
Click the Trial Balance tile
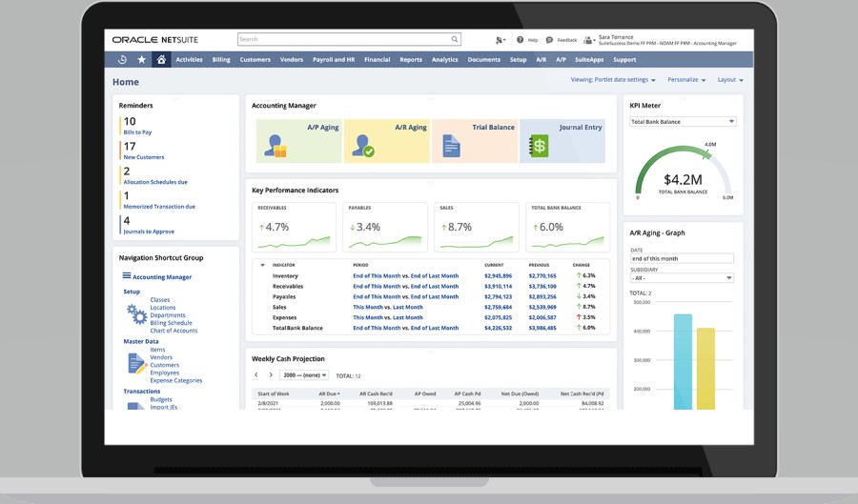point(475,140)
